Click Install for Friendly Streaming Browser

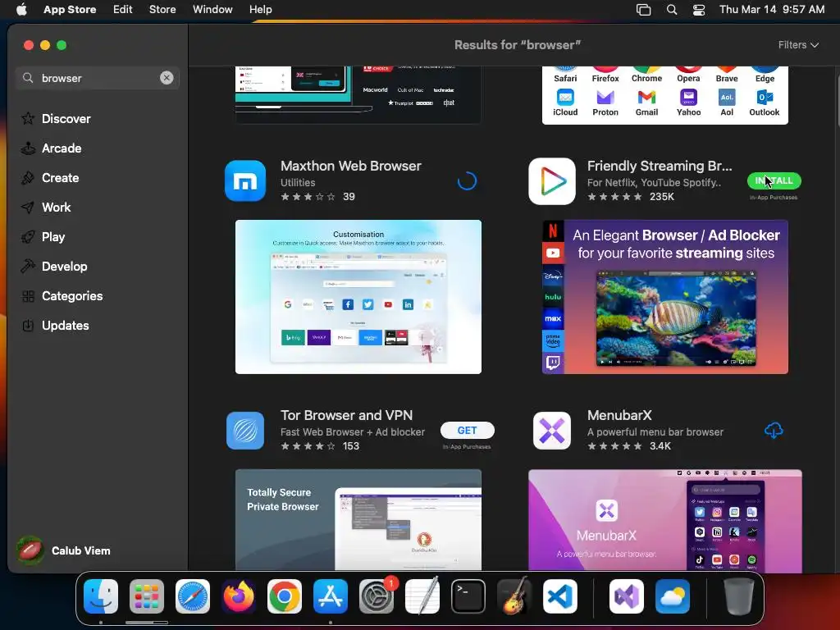pos(774,180)
